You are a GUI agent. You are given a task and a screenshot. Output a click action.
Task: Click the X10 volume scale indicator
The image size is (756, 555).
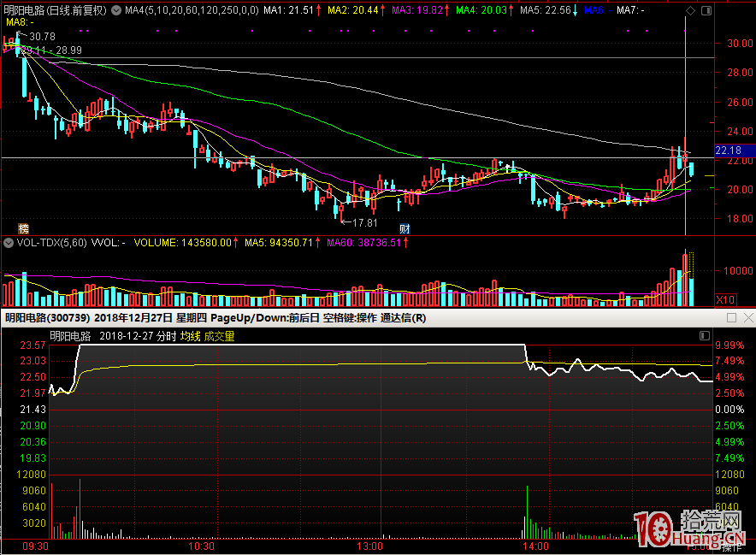[725, 299]
